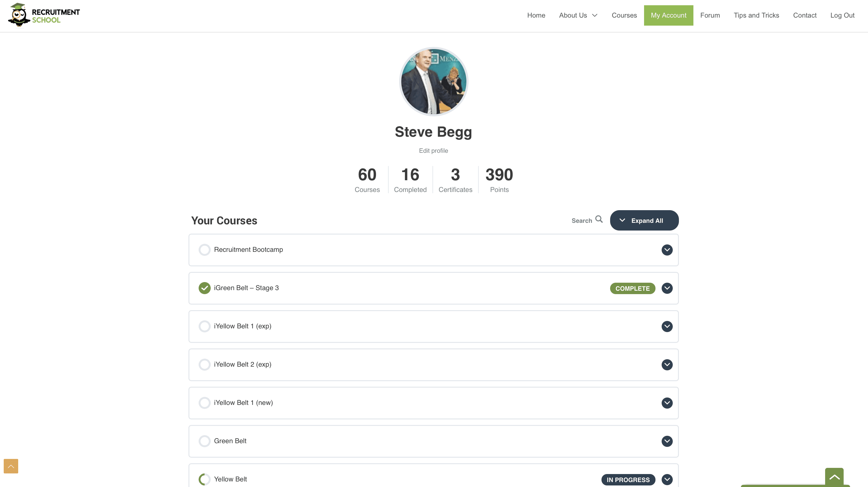Click the search magnifier icon
The image size is (868, 487).
[x=599, y=219]
